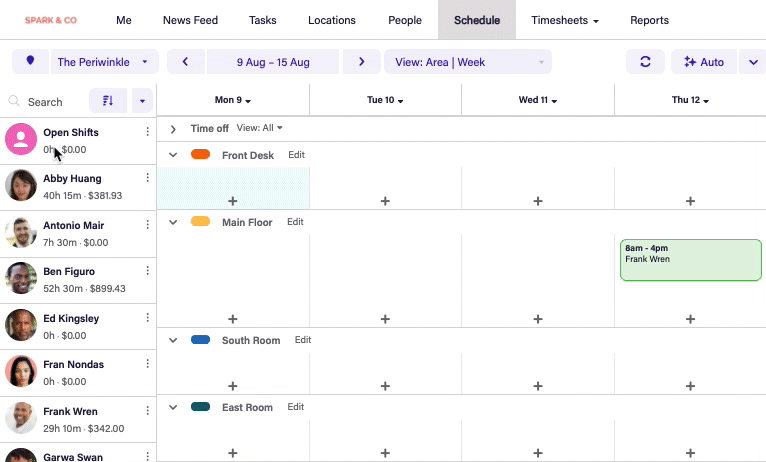Collapse the Front Desk area

click(x=173, y=155)
